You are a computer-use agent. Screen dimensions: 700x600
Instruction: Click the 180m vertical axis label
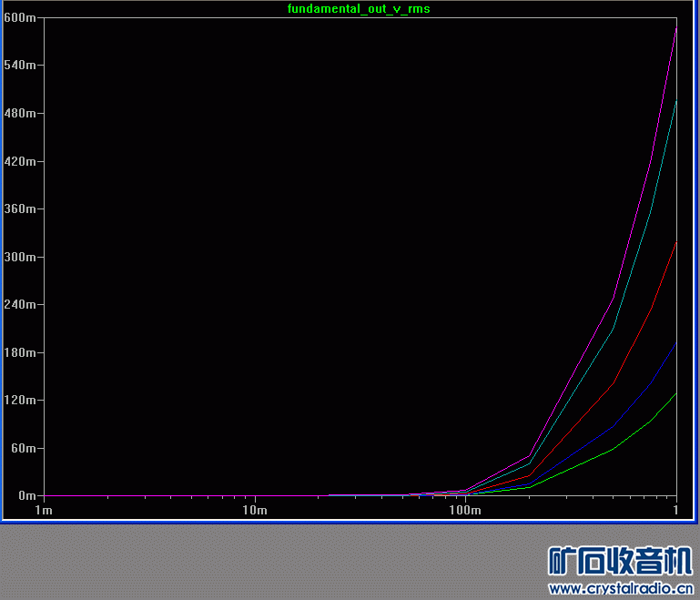click(x=20, y=352)
